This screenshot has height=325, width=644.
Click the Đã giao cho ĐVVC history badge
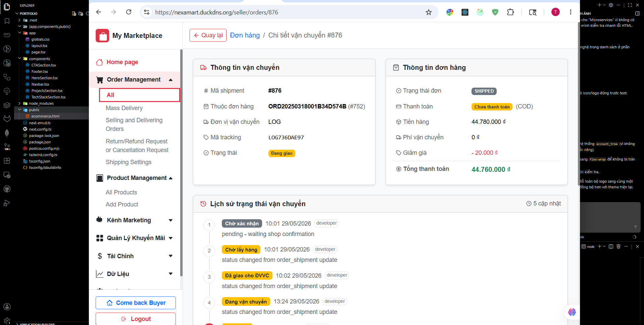pyautogui.click(x=247, y=276)
